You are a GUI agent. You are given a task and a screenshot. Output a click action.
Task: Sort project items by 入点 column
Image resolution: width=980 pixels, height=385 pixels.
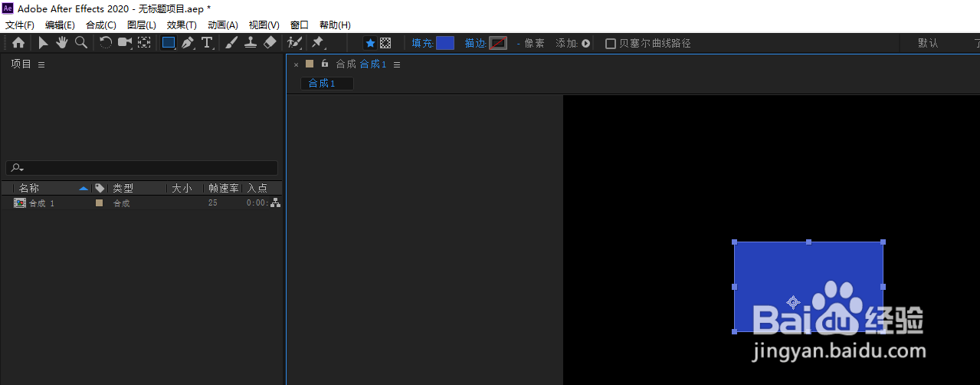257,188
